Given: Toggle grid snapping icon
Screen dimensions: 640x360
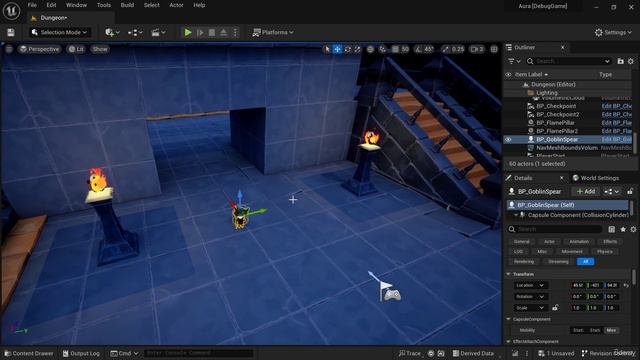Looking at the screenshot, I should [395, 49].
